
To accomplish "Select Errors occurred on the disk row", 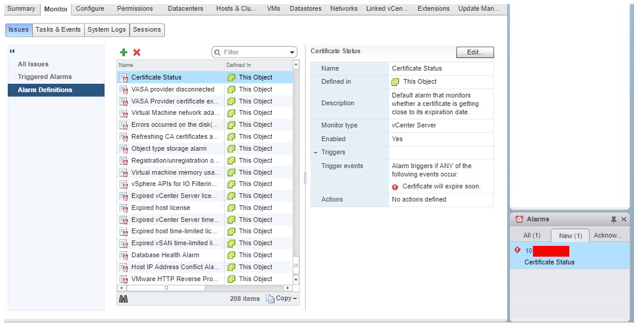I will click(x=205, y=125).
